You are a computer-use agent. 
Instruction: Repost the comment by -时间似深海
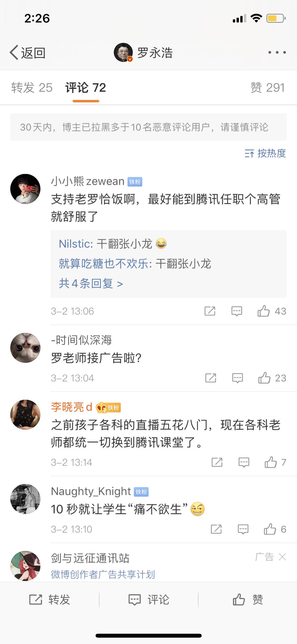coord(211,378)
